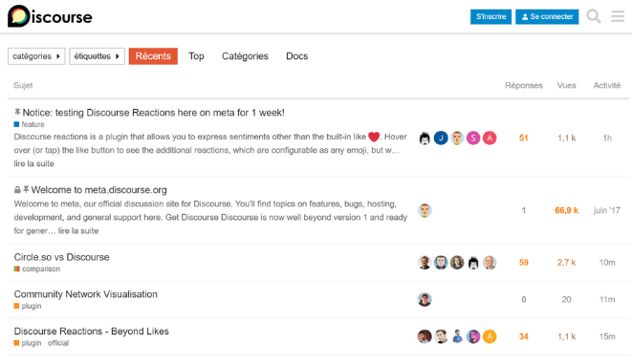Open the Docs tab
632x364 pixels.
pyautogui.click(x=297, y=56)
